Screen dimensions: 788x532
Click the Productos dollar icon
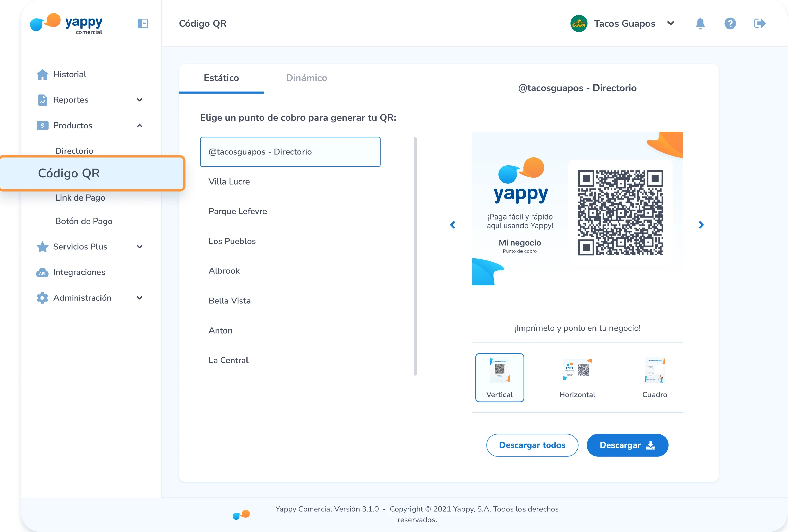[42, 126]
